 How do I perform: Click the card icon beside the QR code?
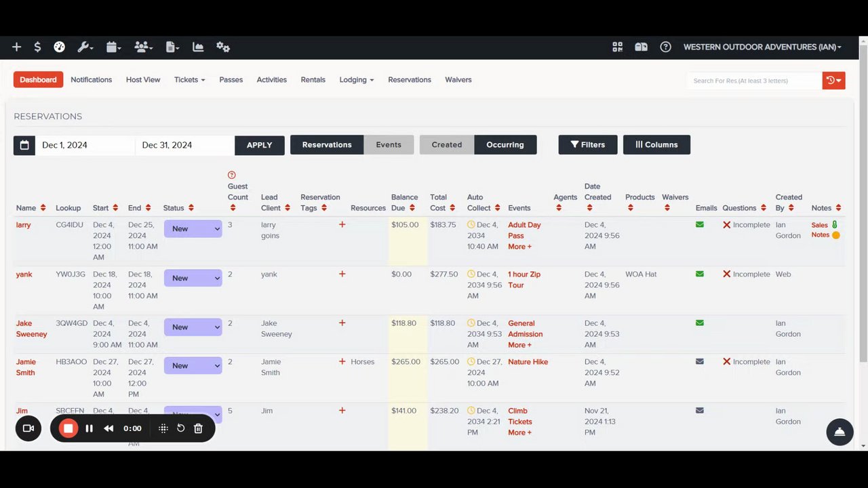tap(641, 47)
